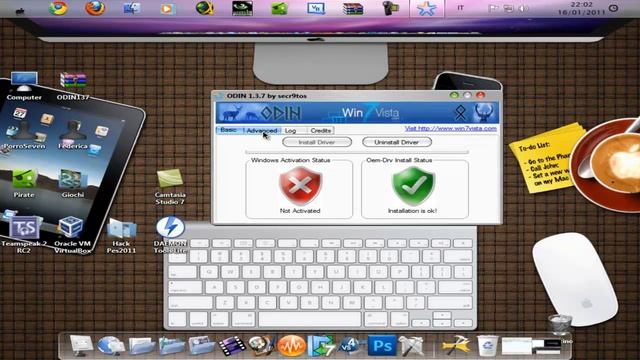Open the Pirate desktop icon
This screenshot has height=360, width=640.
click(x=24, y=184)
